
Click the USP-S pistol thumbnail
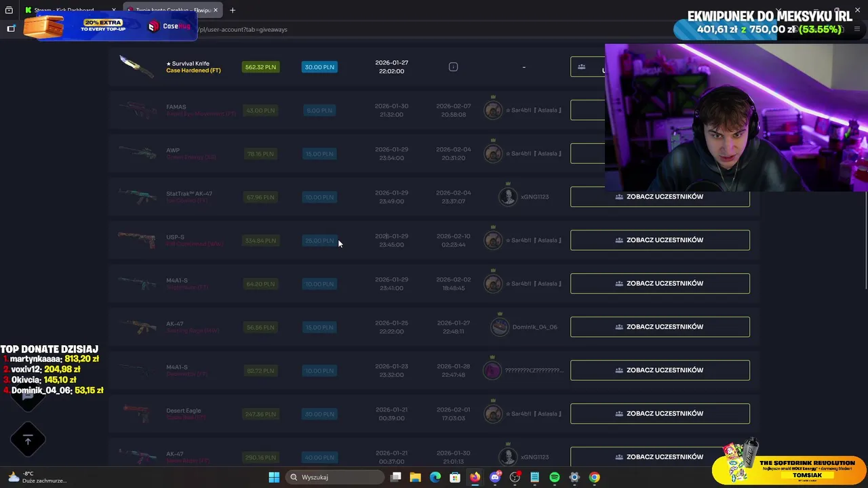coord(137,240)
